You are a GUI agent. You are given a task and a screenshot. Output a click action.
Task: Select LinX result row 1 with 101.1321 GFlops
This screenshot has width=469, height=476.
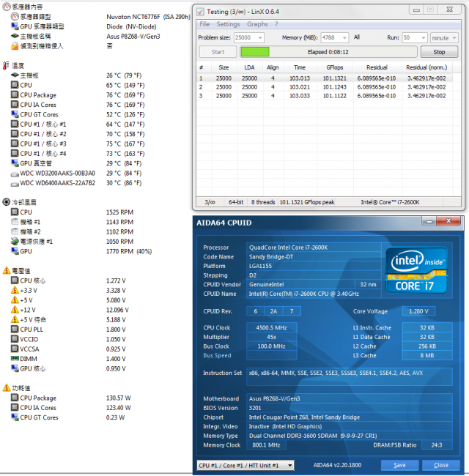(325, 78)
